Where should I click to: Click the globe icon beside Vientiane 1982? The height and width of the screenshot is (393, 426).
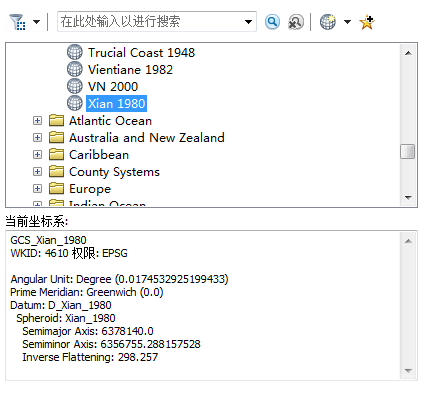tap(75, 69)
